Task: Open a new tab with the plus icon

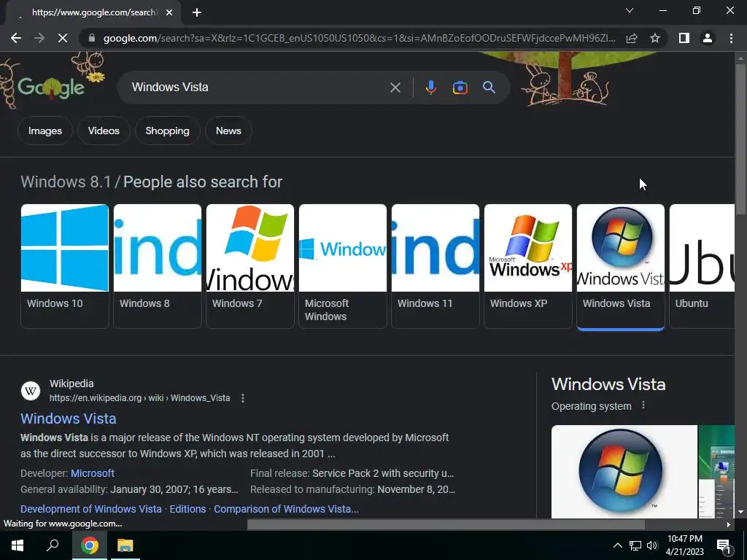Action: point(197,12)
